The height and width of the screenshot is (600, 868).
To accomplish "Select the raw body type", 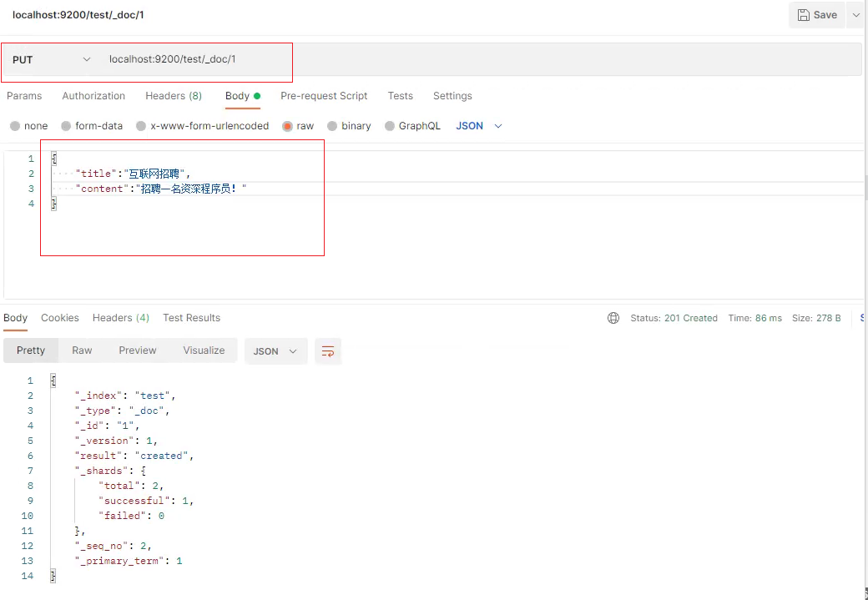I will 298,126.
